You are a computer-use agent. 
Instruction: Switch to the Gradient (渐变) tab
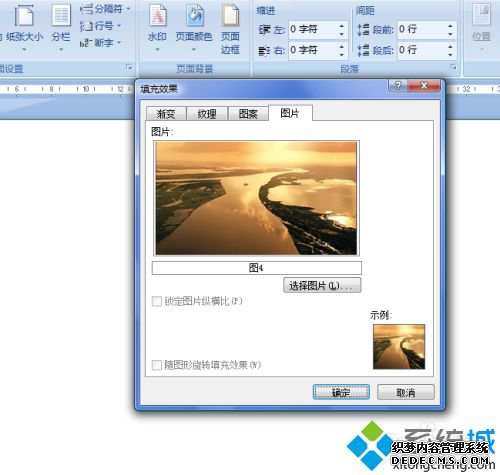166,114
